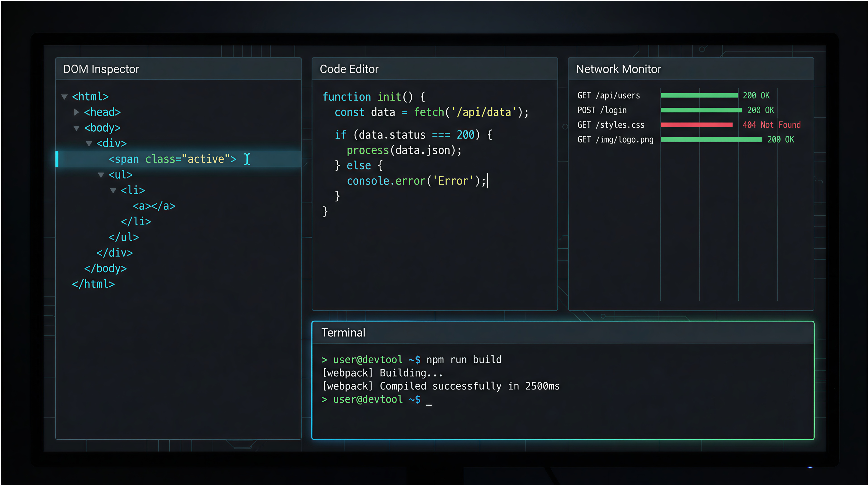Image resolution: width=868 pixels, height=485 pixels.
Task: Click the const data = fetch line
Action: (432, 112)
